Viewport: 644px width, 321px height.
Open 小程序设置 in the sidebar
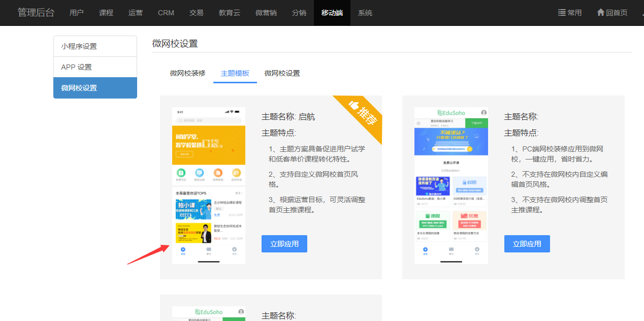pyautogui.click(x=95, y=46)
